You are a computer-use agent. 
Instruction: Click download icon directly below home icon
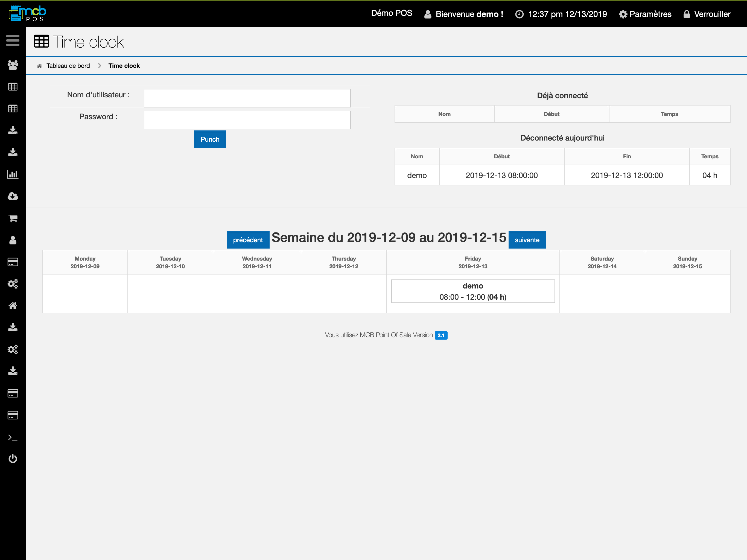[13, 327]
